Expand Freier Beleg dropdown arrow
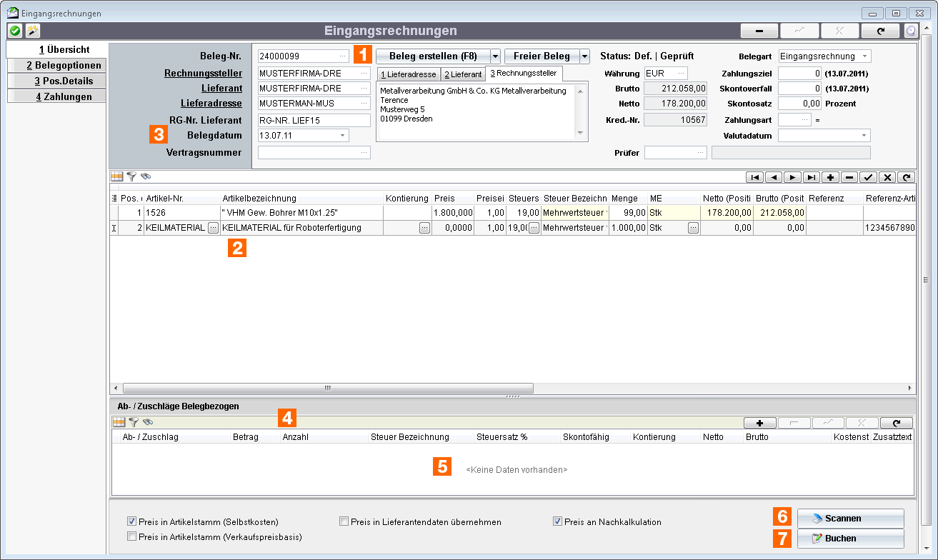Image resolution: width=938 pixels, height=560 pixels. coord(584,56)
